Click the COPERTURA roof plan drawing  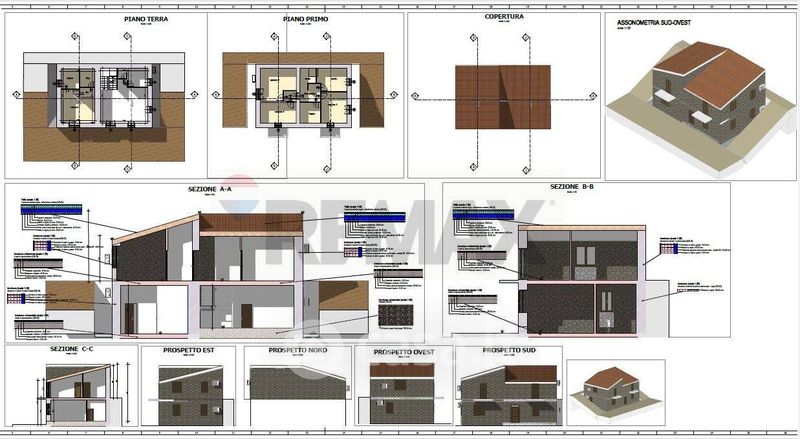click(x=502, y=98)
